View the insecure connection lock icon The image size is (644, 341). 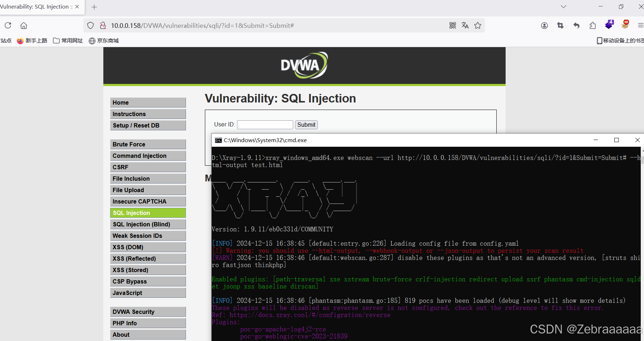(103, 25)
